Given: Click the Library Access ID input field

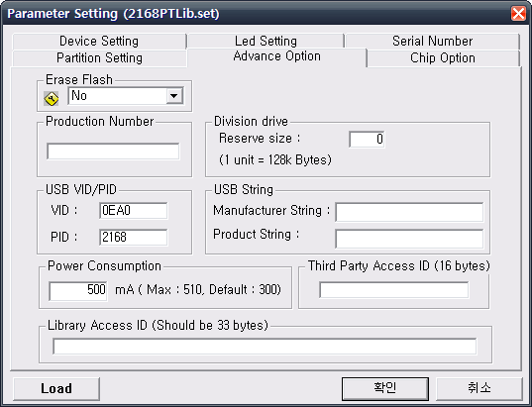Looking at the screenshot, I should click(x=265, y=347).
